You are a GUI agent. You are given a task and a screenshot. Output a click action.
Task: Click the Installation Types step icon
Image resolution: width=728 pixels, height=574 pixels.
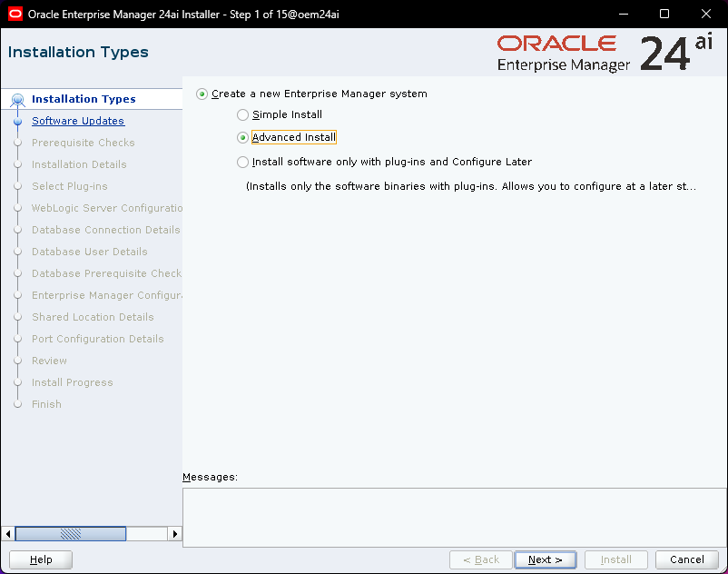(x=17, y=100)
